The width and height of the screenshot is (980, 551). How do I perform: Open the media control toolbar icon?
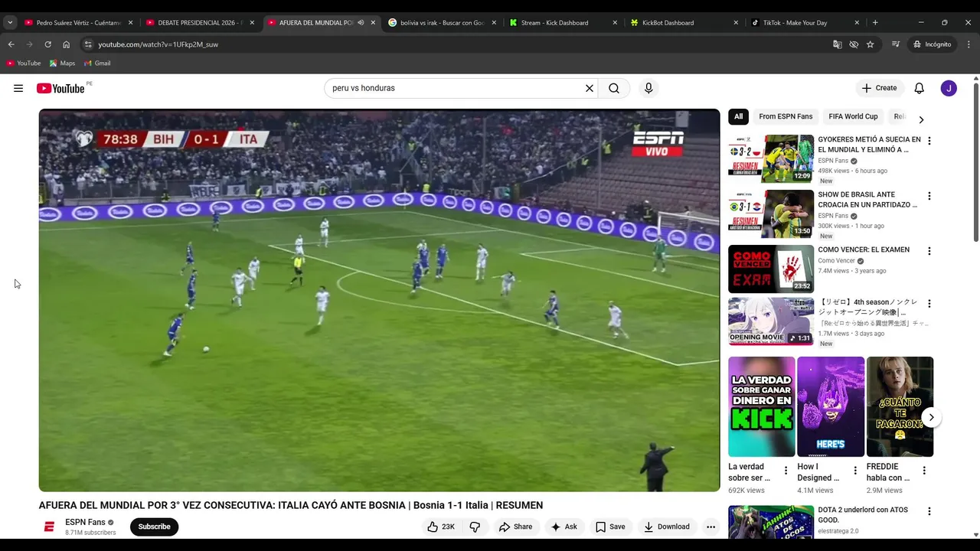click(x=895, y=44)
